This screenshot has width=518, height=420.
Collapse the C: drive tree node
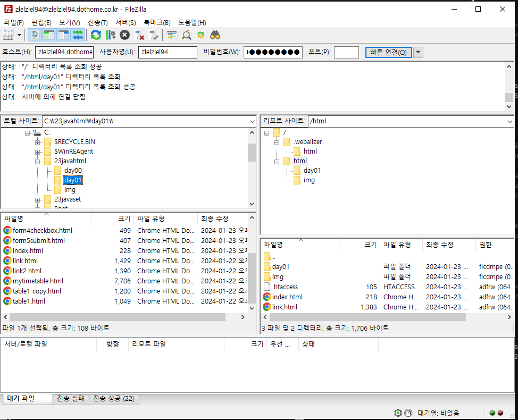(x=28, y=133)
